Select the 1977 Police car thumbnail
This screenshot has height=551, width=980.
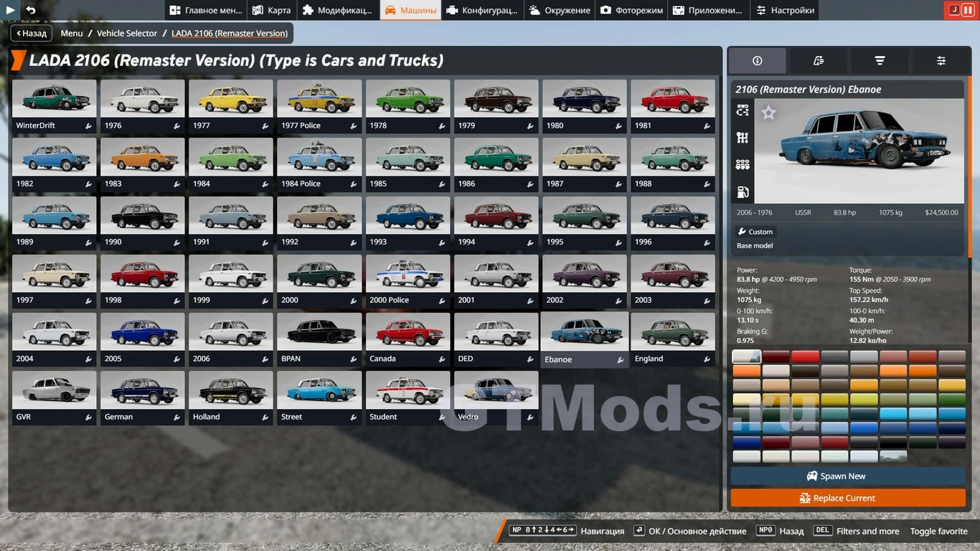(x=319, y=106)
